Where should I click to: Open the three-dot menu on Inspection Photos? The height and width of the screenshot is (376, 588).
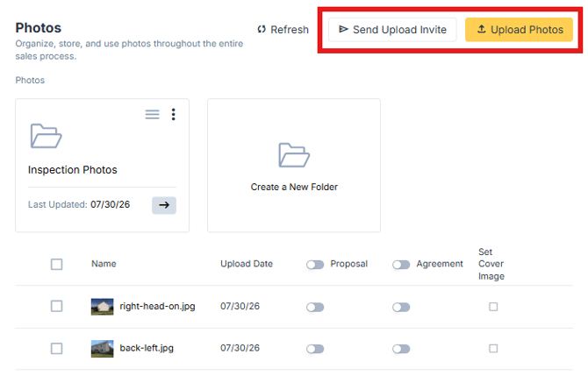click(x=173, y=114)
